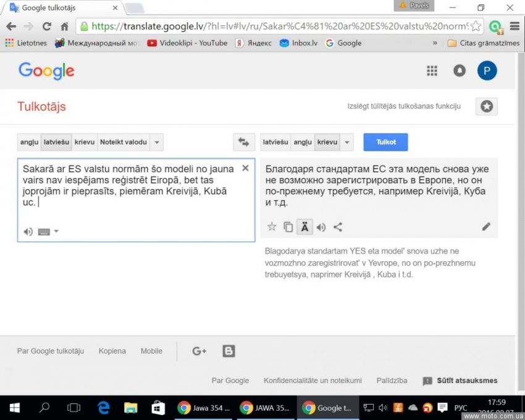Click Izslēgt tūlītējās tulkošanas funkciju link
The width and height of the screenshot is (525, 420).
404,106
